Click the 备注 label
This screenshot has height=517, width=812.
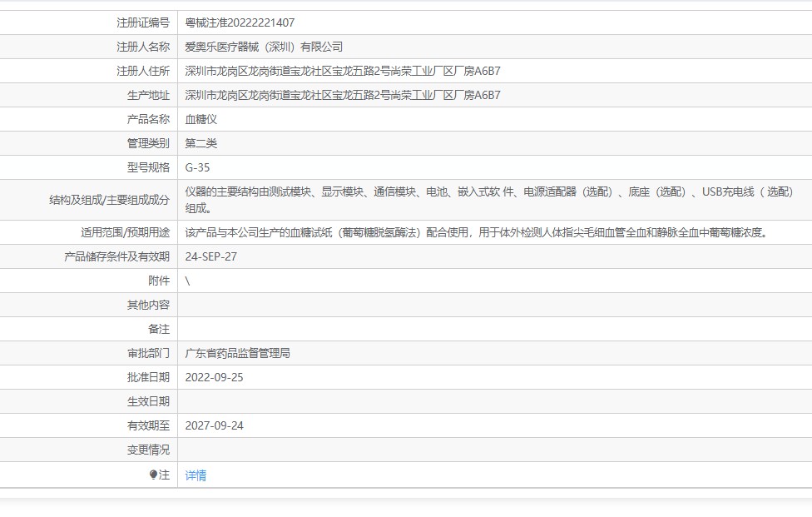[159, 329]
